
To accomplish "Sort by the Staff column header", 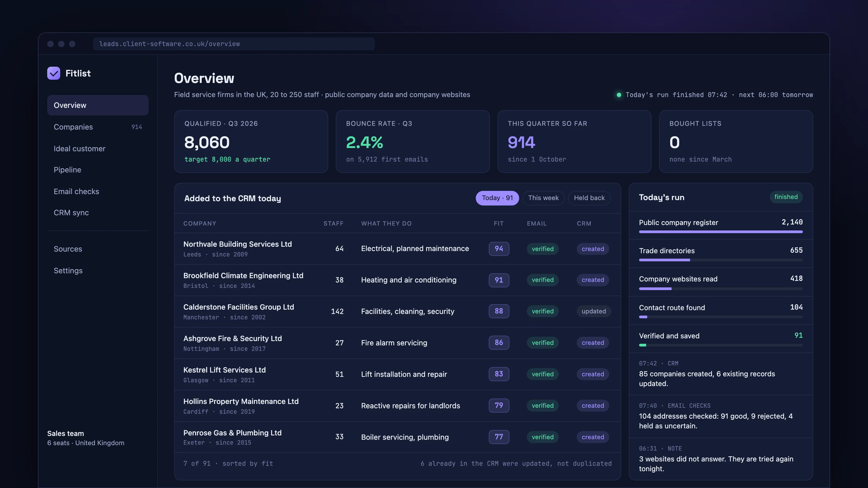I will tap(333, 224).
